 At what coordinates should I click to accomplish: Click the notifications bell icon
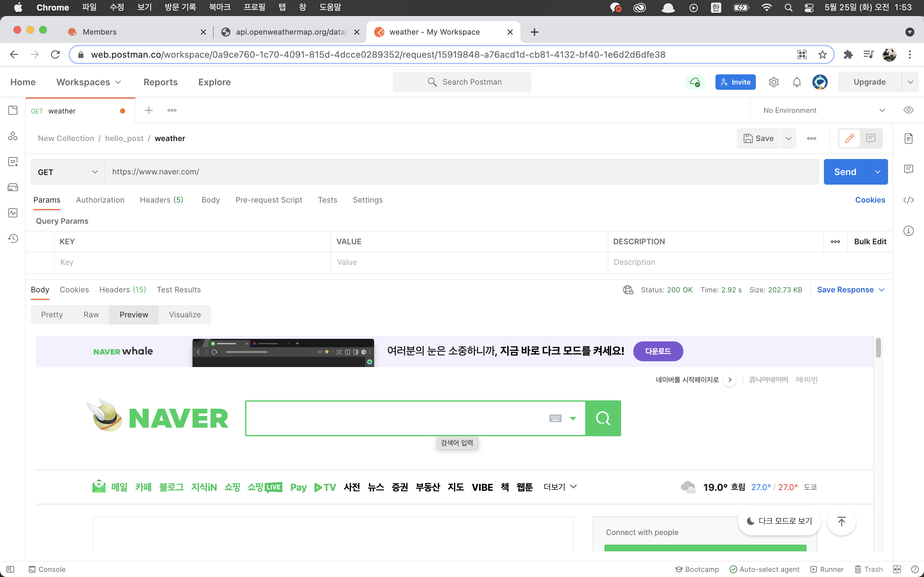(797, 82)
